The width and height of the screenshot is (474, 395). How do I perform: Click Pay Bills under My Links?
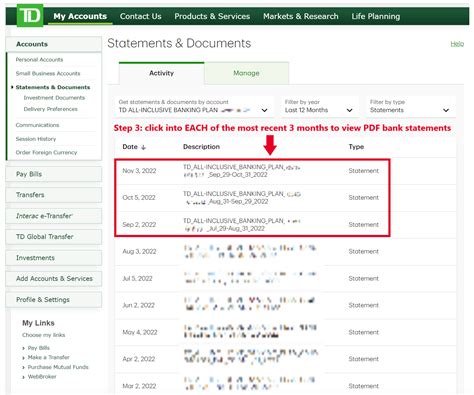coord(39,348)
